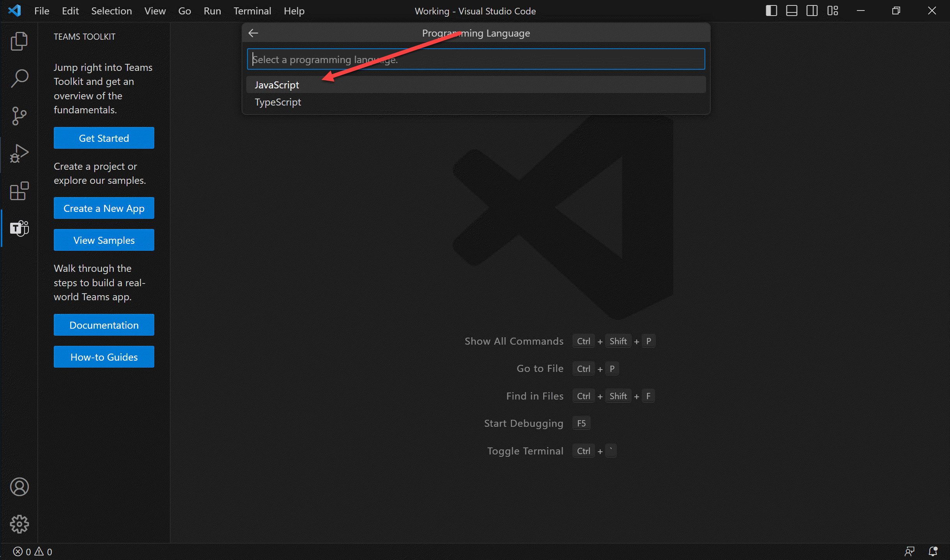This screenshot has width=950, height=560.
Task: Select TypeScript as the programming language
Action: pyautogui.click(x=476, y=102)
